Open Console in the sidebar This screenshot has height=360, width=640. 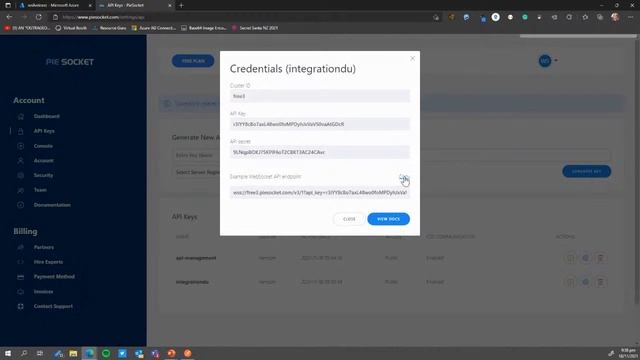[x=43, y=146]
